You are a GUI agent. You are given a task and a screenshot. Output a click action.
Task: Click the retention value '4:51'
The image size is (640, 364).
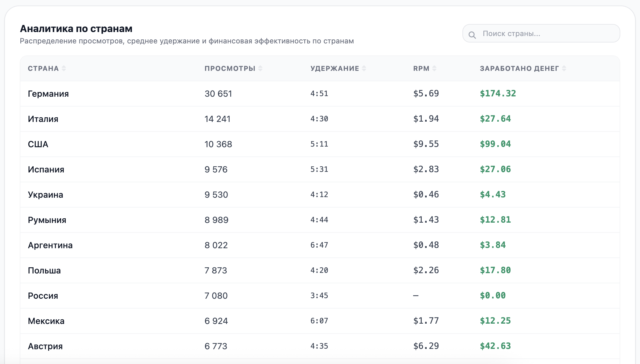[x=319, y=94]
